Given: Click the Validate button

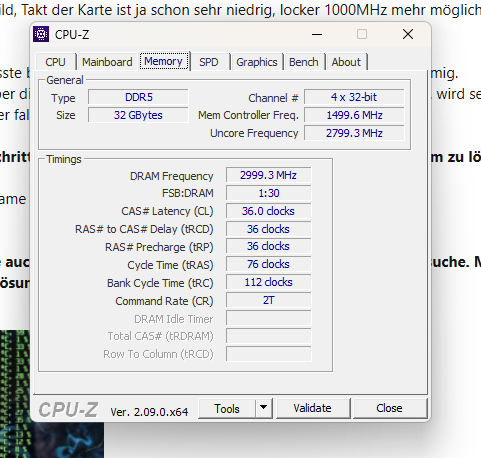Looking at the screenshot, I should 313,408.
